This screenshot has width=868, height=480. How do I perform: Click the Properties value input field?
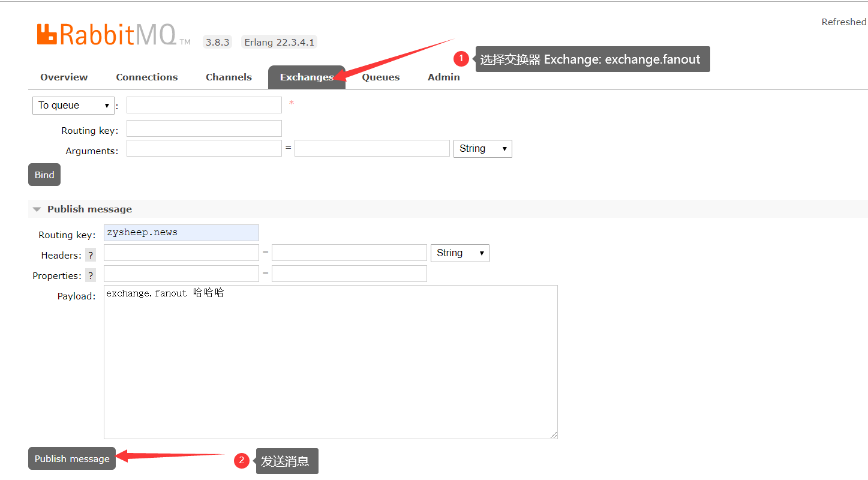pos(349,274)
